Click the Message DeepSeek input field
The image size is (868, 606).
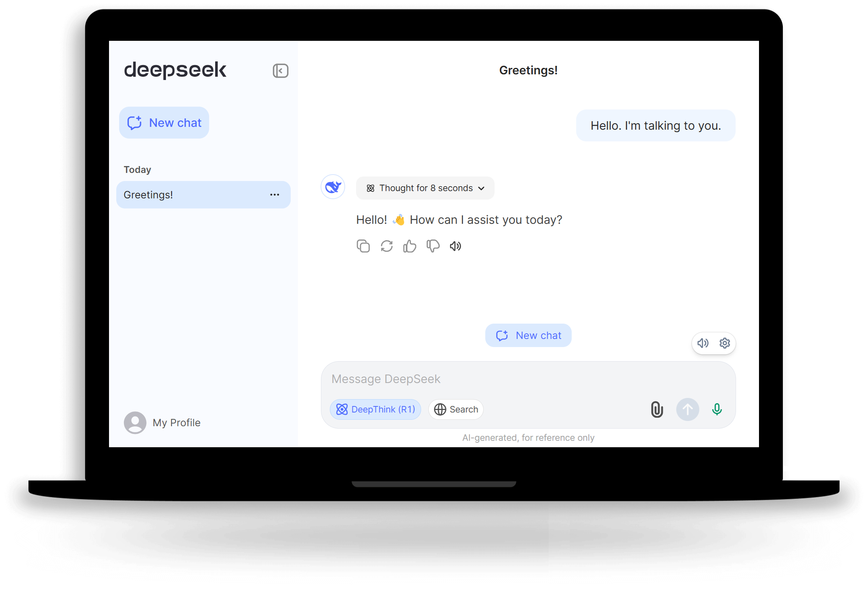[x=528, y=378]
